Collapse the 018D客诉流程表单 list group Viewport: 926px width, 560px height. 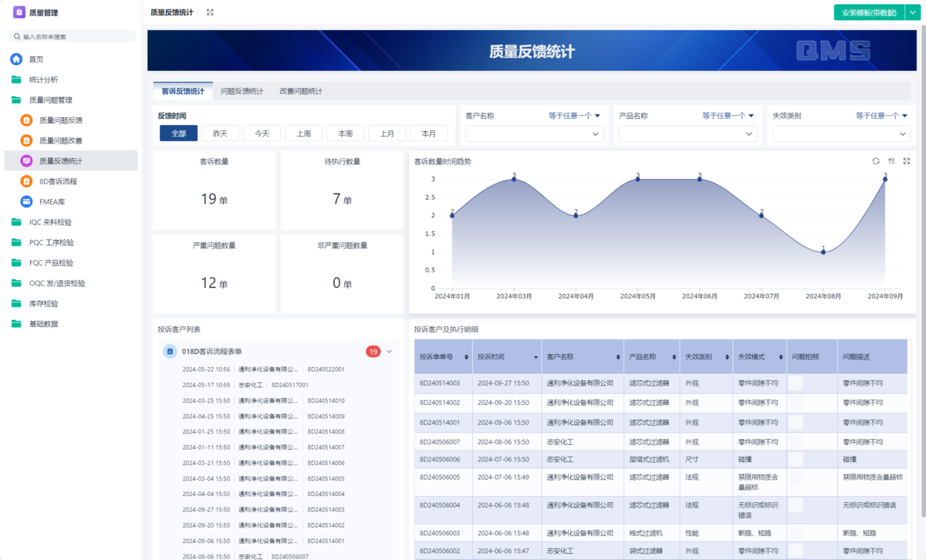(x=390, y=352)
